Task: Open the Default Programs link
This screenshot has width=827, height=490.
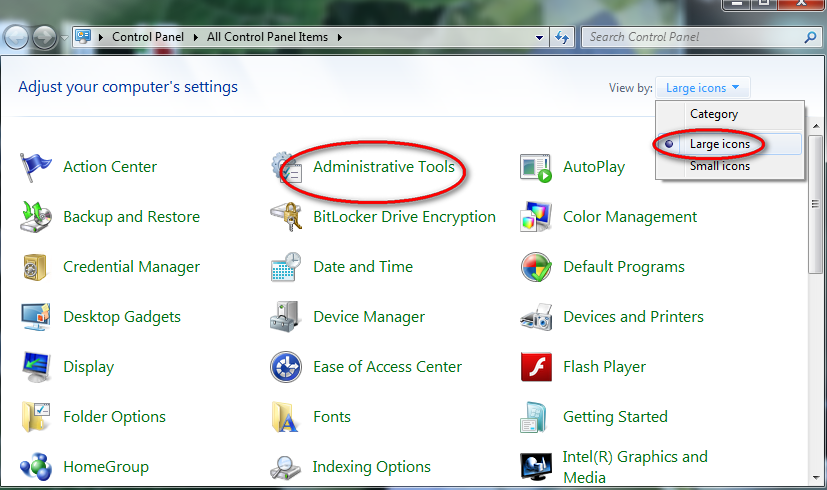Action: pyautogui.click(x=624, y=267)
